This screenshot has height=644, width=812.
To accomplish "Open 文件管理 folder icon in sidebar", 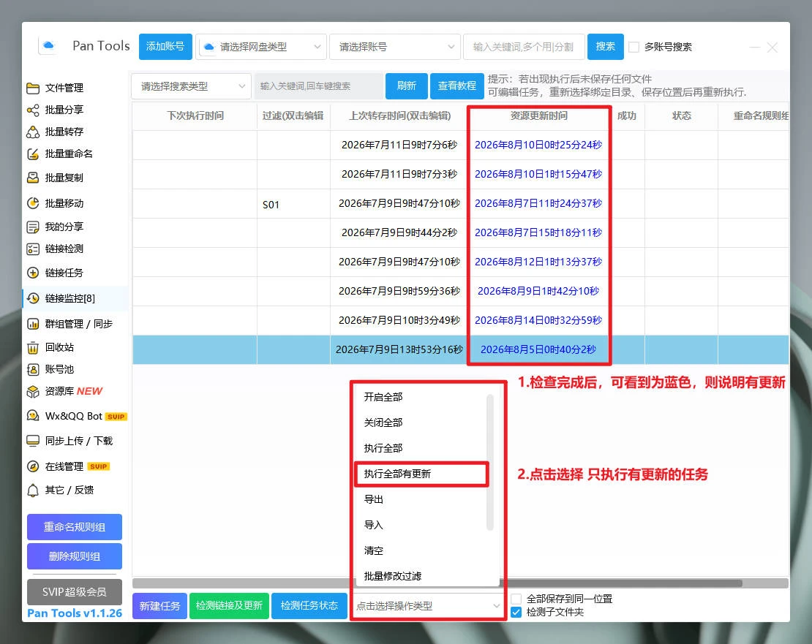I will click(x=33, y=88).
